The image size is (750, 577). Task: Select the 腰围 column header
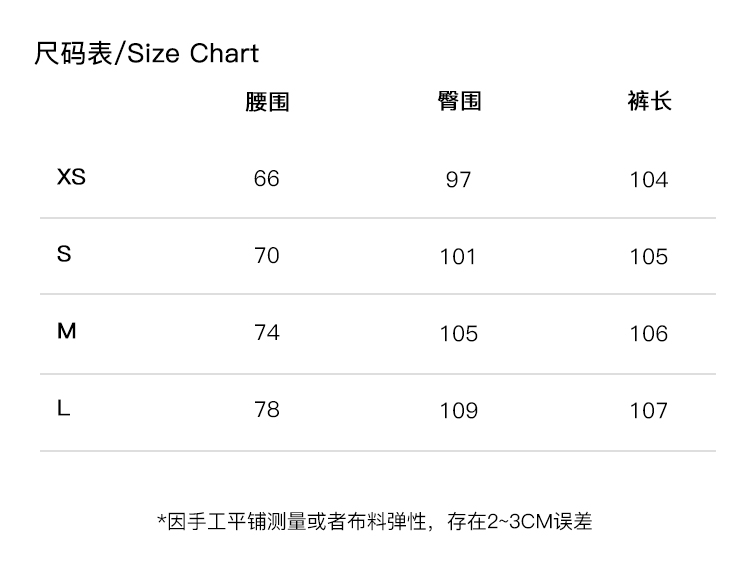[x=267, y=102]
